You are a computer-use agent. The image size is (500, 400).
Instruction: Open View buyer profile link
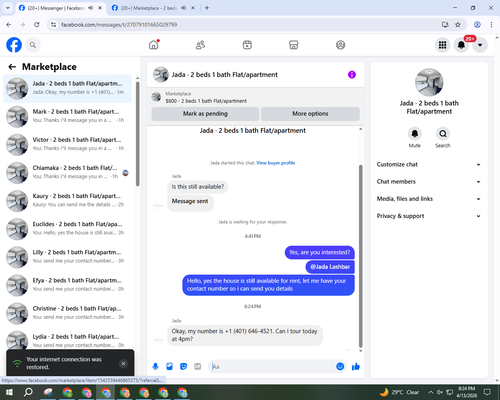point(276,163)
